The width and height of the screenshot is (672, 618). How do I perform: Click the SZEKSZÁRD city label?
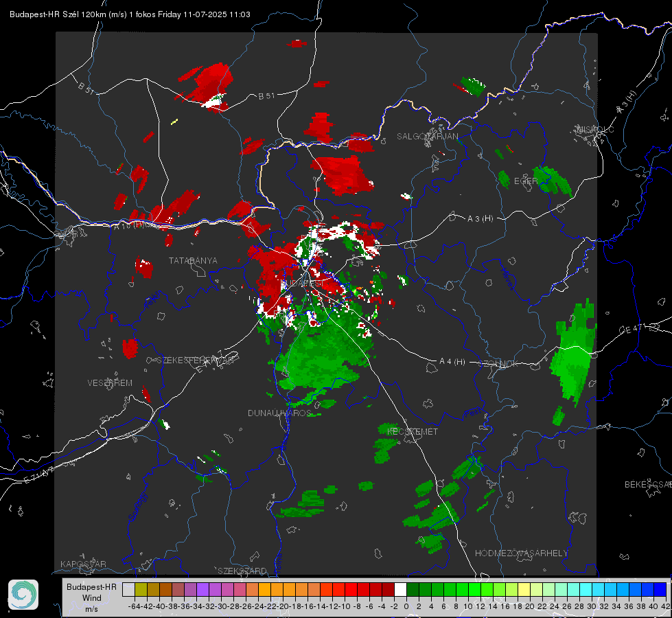242,571
